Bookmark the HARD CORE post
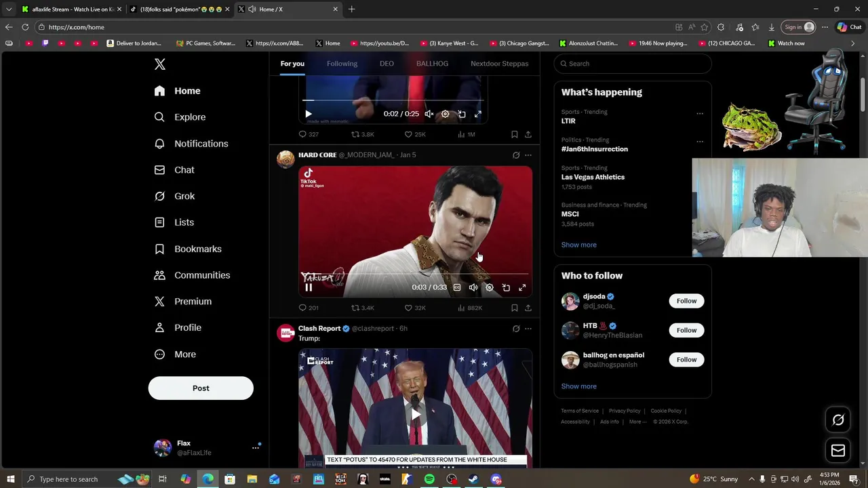 (x=514, y=308)
